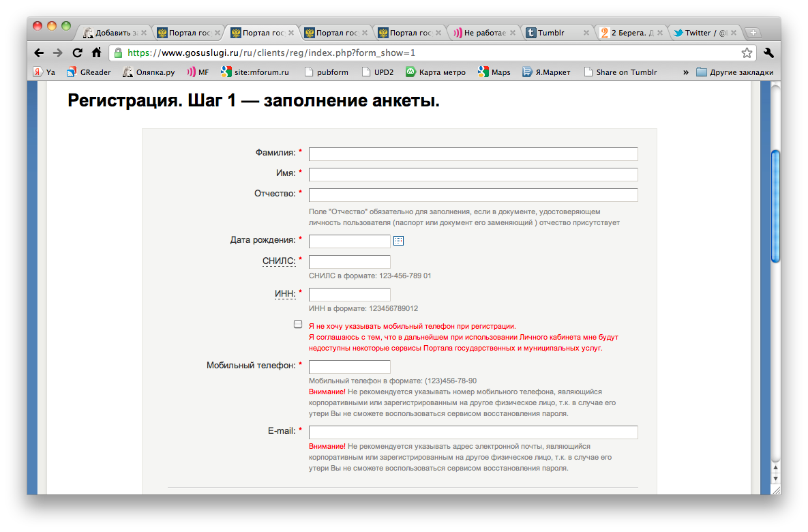
Task: Open the Другие закладки folder
Action: 735,72
